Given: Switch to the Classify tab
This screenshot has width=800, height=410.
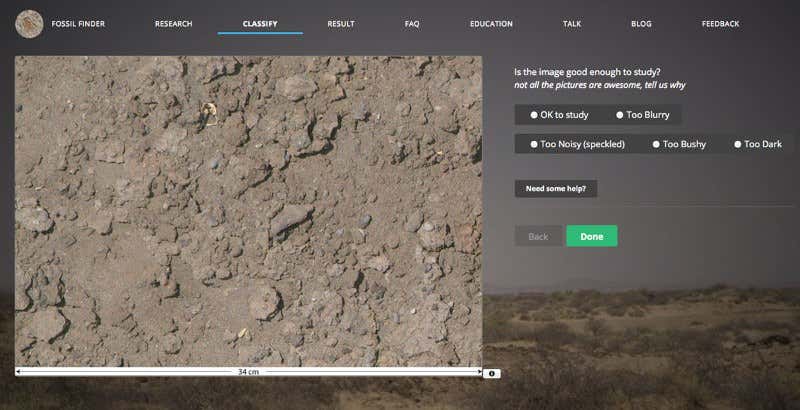Looking at the screenshot, I should click(x=260, y=23).
